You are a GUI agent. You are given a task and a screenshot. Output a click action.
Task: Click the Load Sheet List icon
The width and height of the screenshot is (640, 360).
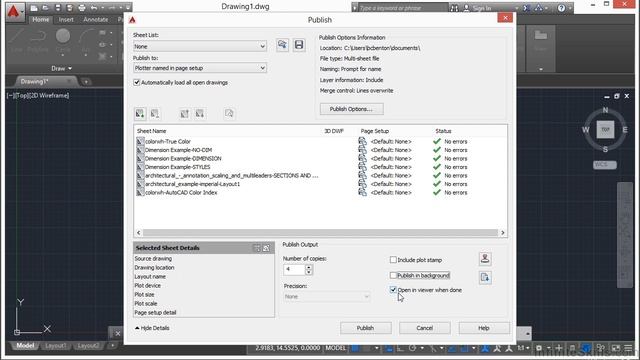[282, 45]
